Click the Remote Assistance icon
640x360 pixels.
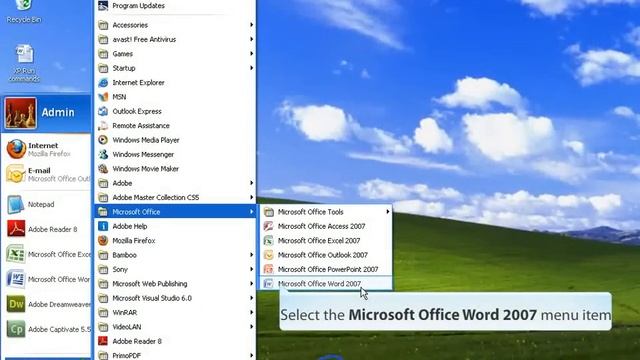pyautogui.click(x=103, y=126)
